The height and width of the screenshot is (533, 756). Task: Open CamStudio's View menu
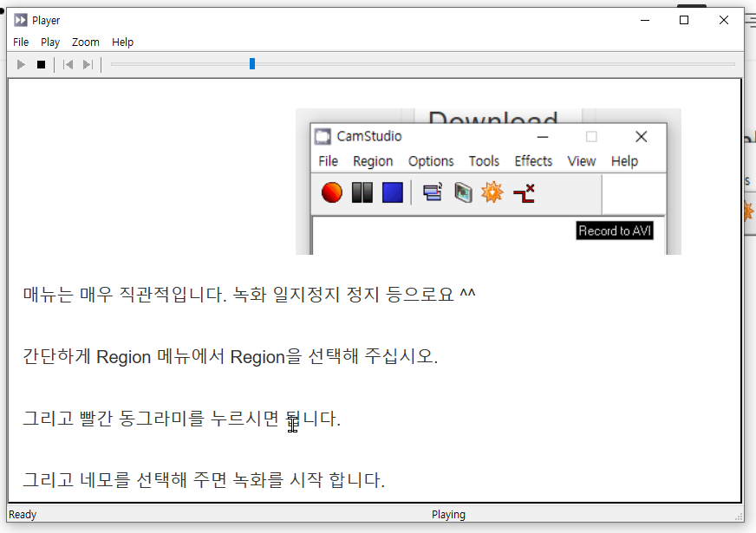(582, 161)
